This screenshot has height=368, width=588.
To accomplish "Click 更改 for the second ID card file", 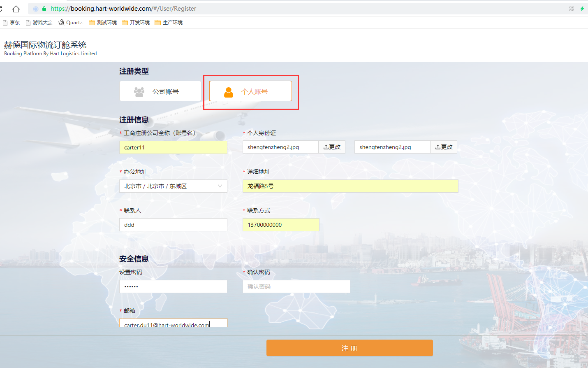I will [x=444, y=147].
